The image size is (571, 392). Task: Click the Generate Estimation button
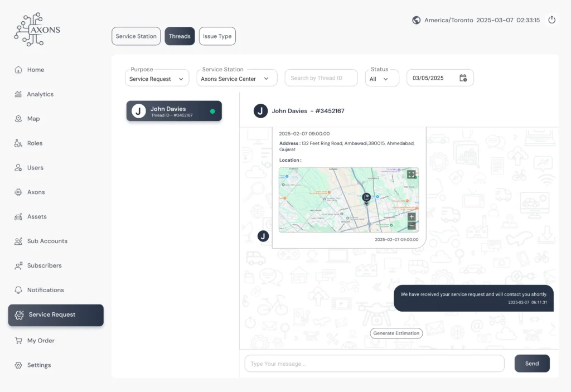(x=396, y=333)
